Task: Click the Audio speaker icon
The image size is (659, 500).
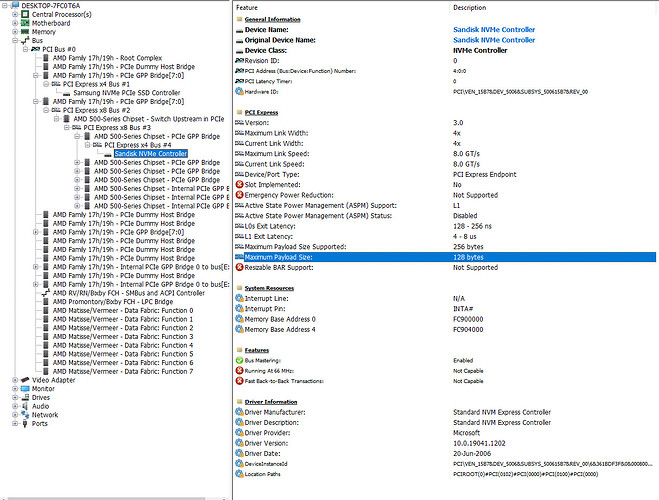Action: tap(25, 406)
